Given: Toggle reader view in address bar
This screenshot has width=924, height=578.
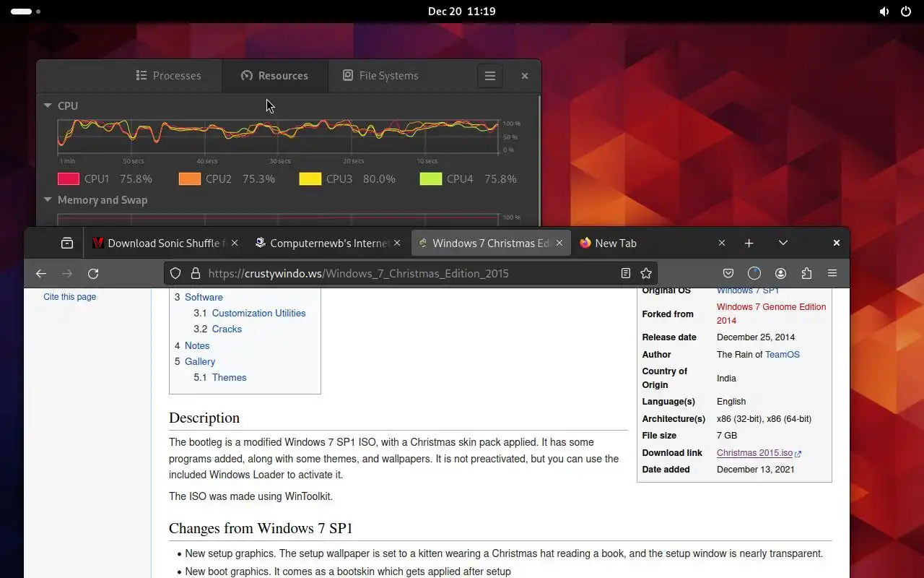Looking at the screenshot, I should pyautogui.click(x=626, y=273).
